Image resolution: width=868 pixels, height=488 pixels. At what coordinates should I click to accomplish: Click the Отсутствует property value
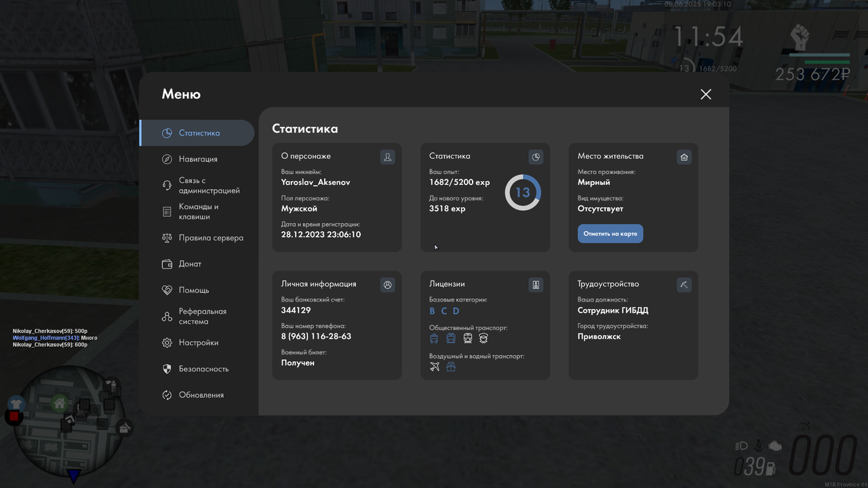[600, 209]
